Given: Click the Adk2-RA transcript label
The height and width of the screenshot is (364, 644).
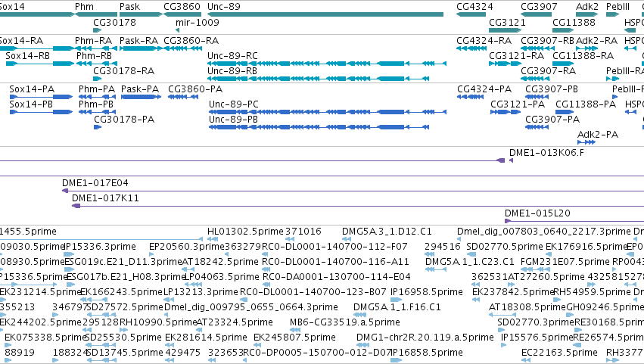Looking at the screenshot, I should point(596,41).
